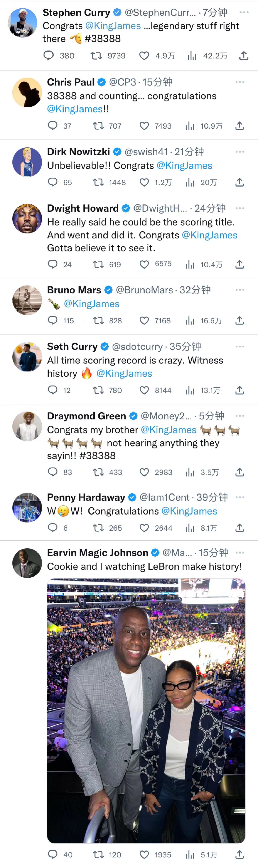Share Magic Johnson's photo tweet
This screenshot has height=868, width=258.
click(x=239, y=854)
